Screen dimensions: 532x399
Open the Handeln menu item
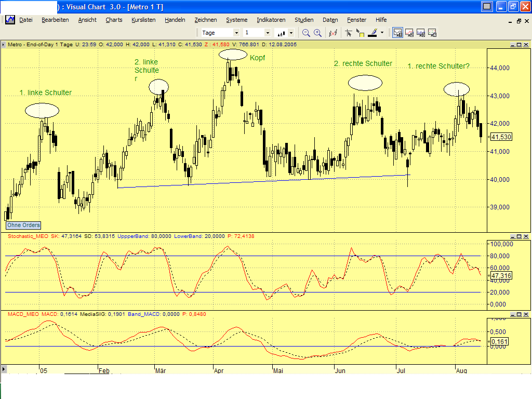(175, 20)
